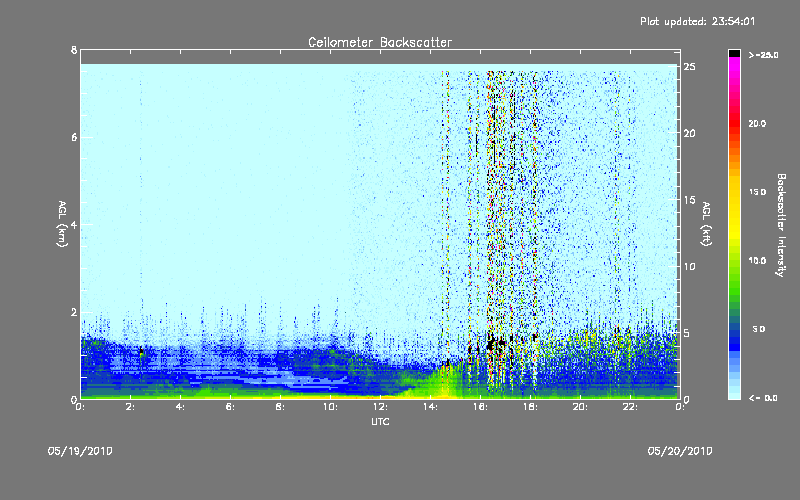Viewport: 800px width, 500px height.
Task: Click the "15" tick on kft axis
Action: 690,200
